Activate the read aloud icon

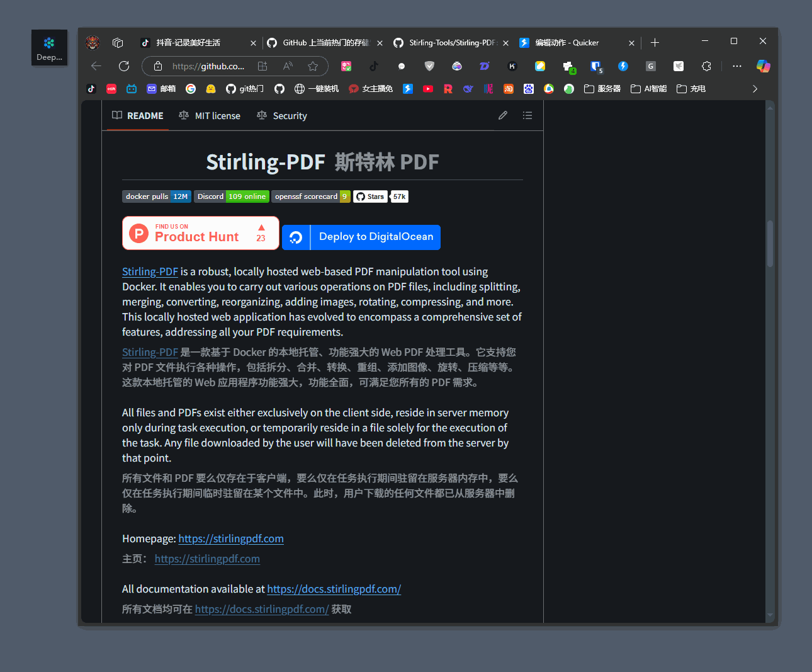(x=288, y=66)
